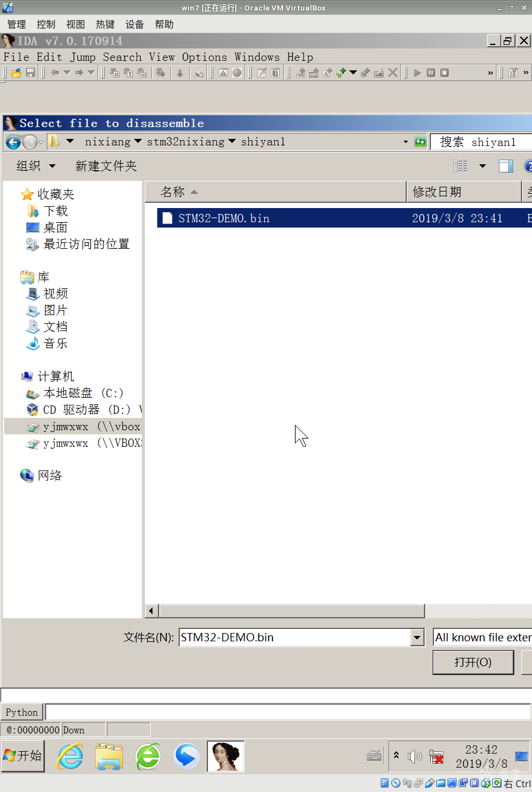The image size is (532, 792).
Task: Click the Internet Explorer taskbar icon
Action: click(70, 757)
